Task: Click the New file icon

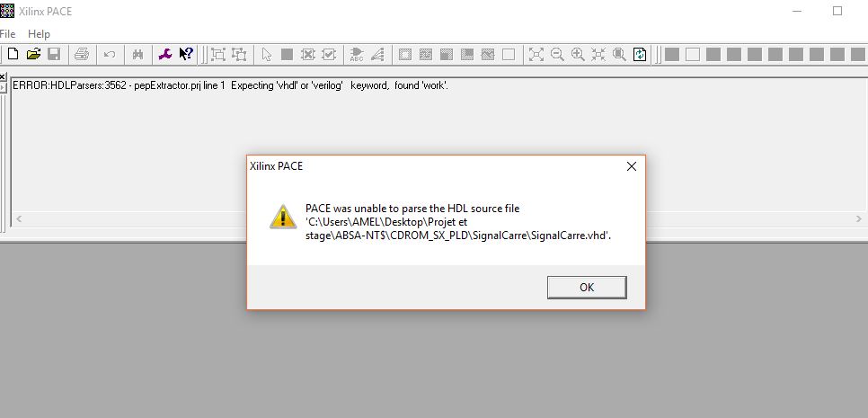Action: click(13, 54)
